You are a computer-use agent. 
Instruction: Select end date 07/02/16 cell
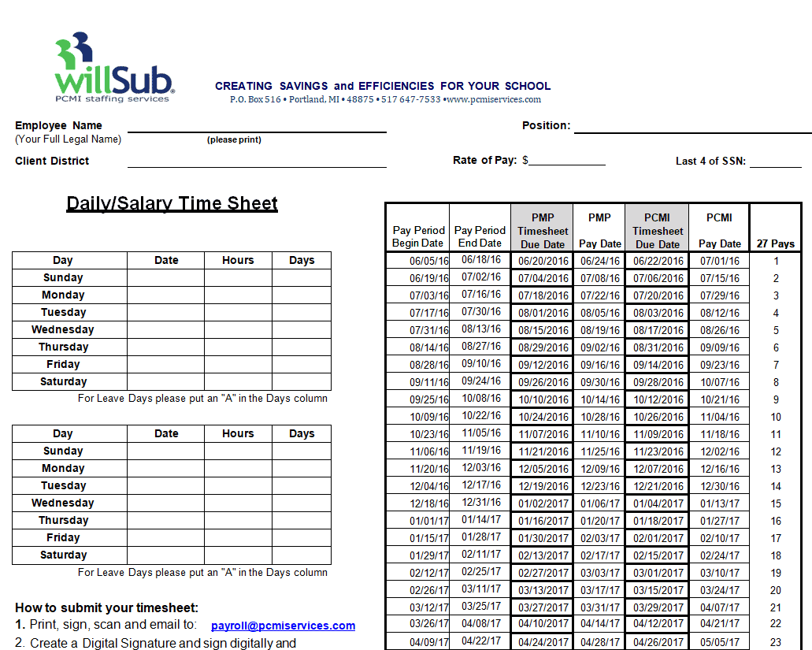click(480, 277)
